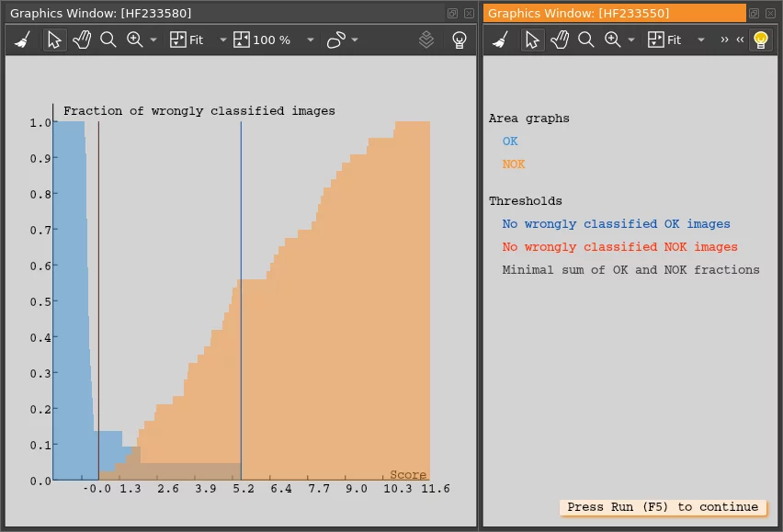Open the ROI shape dropdown arrow
The height and width of the screenshot is (532, 783).
[x=355, y=40]
